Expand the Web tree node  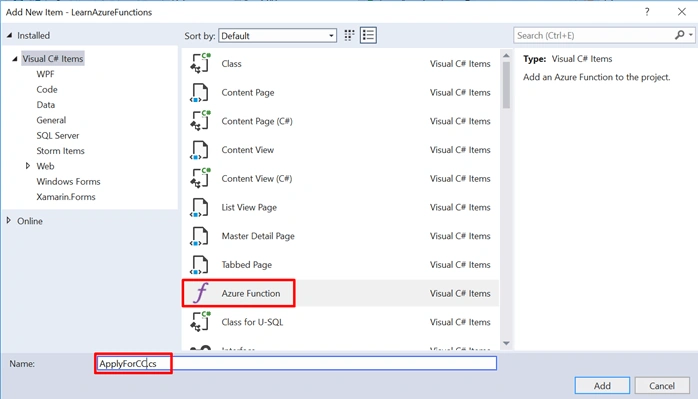coord(28,166)
